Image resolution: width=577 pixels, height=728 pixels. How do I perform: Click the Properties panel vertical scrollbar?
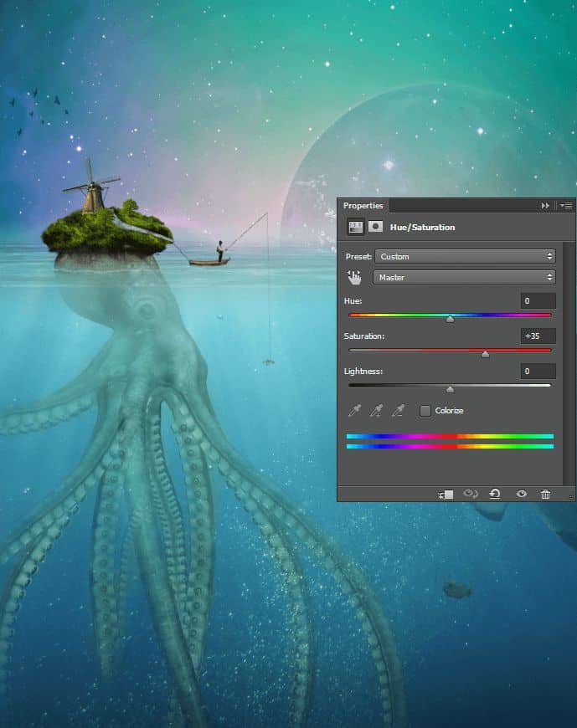pos(569,363)
